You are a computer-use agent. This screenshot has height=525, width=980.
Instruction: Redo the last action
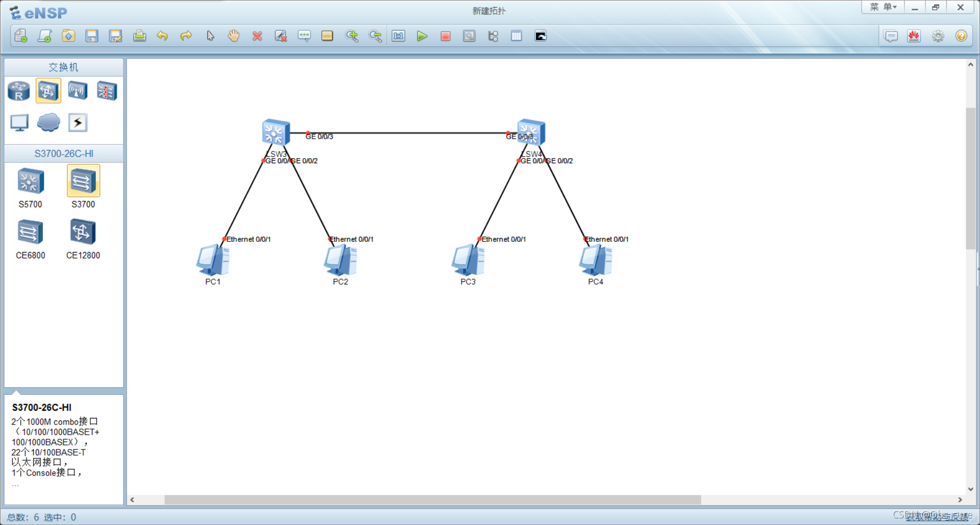(x=186, y=36)
